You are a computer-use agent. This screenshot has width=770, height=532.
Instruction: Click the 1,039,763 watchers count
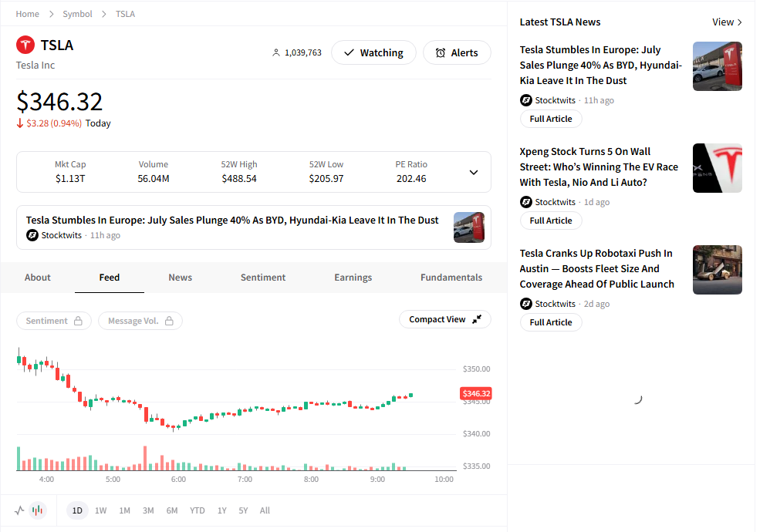303,52
